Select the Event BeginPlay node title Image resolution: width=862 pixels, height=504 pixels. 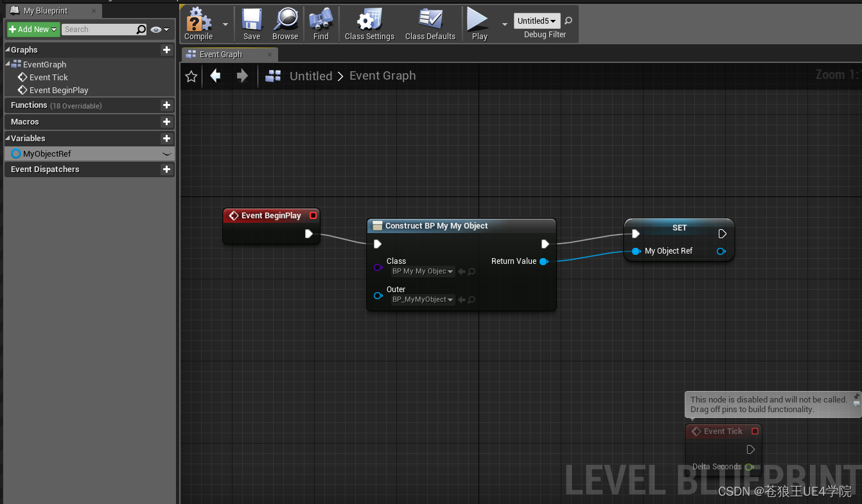pyautogui.click(x=271, y=216)
